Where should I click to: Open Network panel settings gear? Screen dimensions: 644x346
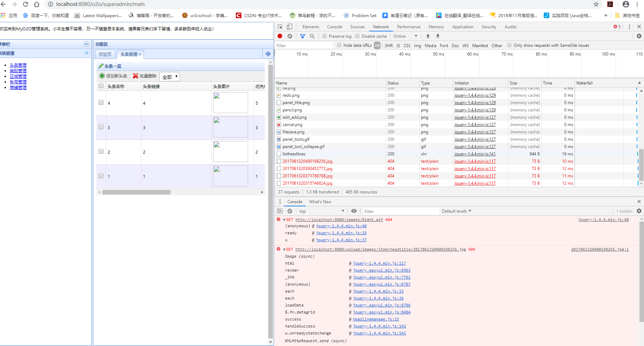(x=639, y=36)
